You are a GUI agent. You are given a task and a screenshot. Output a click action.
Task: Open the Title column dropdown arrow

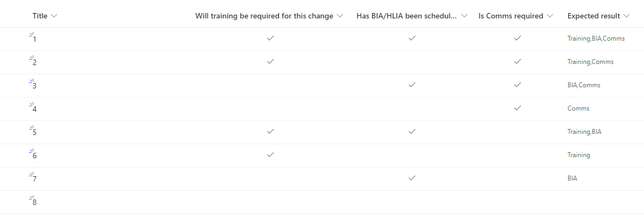point(54,16)
